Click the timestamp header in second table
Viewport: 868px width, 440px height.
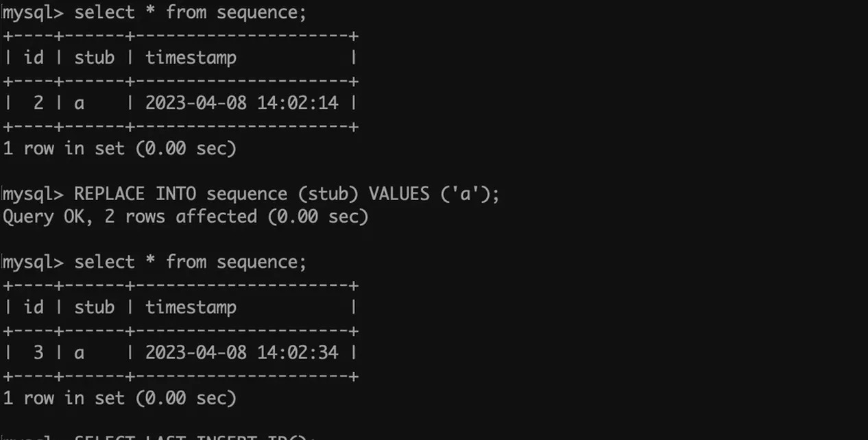(191, 308)
